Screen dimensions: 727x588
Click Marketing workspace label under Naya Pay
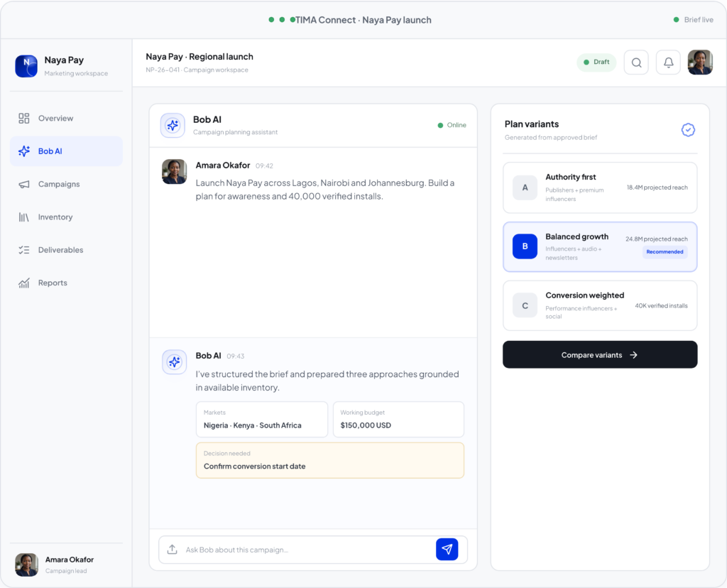pyautogui.click(x=76, y=73)
